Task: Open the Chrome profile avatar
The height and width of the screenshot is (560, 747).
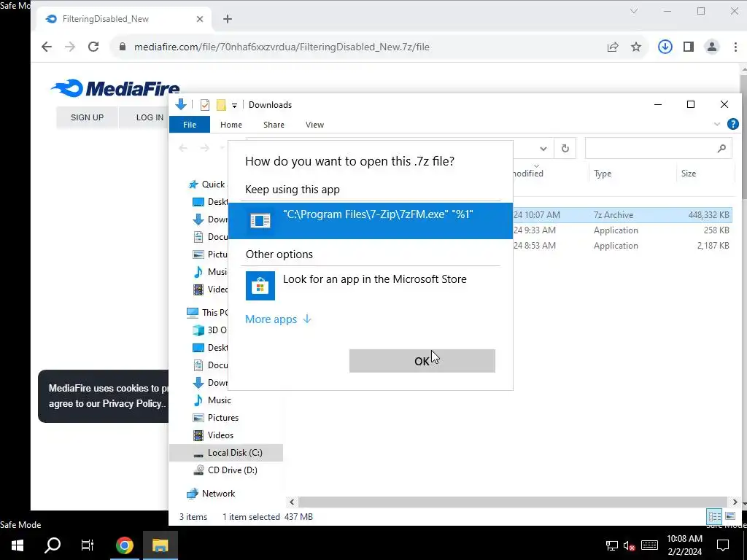Action: coord(712,47)
